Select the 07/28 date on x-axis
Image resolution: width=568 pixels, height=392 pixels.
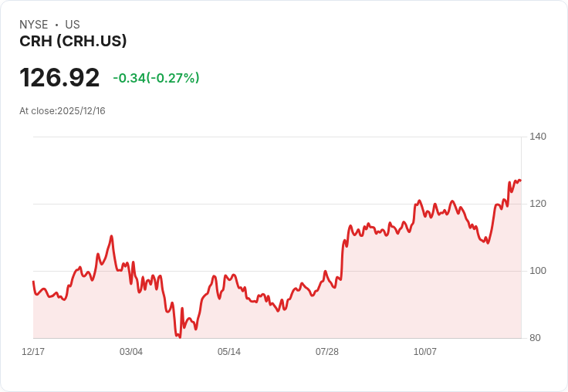327,352
